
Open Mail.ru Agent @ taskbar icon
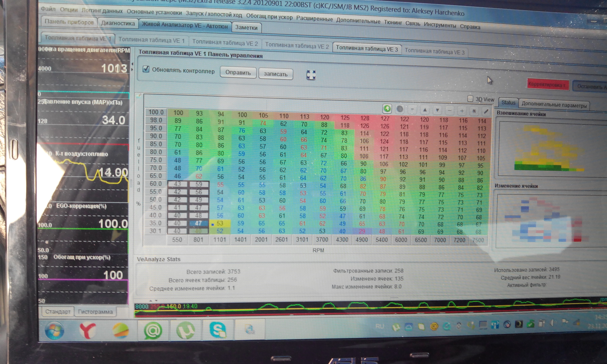[x=153, y=331]
